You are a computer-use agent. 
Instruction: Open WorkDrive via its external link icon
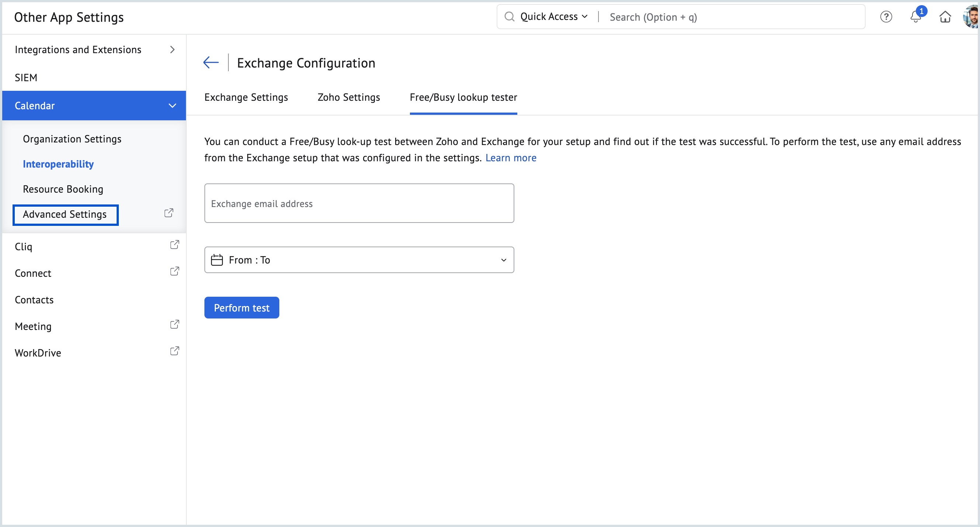pos(175,351)
